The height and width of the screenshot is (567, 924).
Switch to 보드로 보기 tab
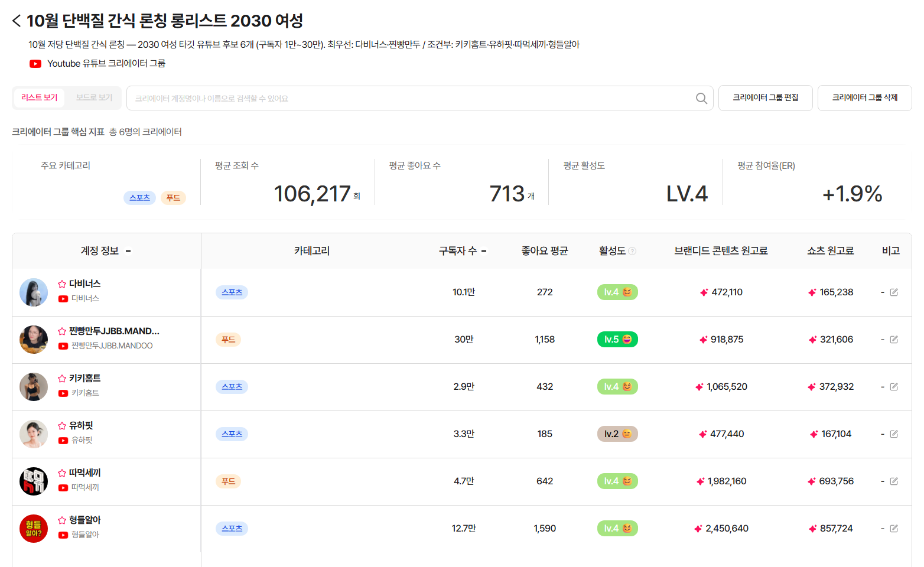tap(94, 97)
